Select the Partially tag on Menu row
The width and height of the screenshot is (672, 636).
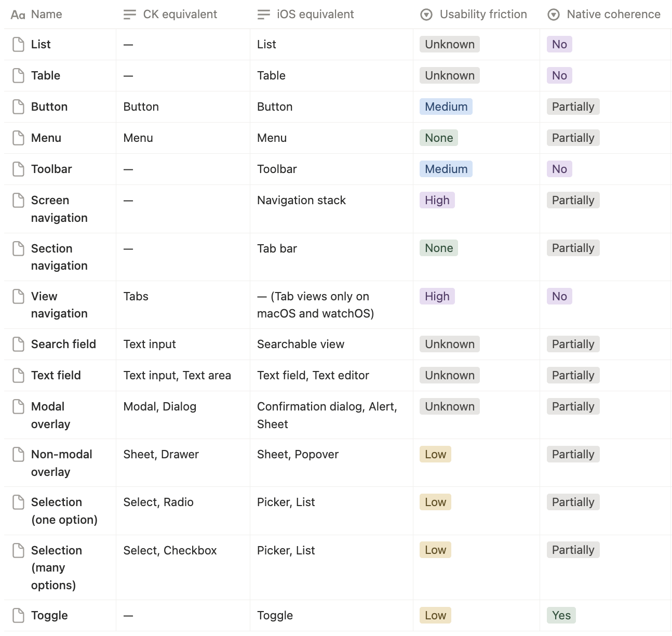[x=572, y=138]
